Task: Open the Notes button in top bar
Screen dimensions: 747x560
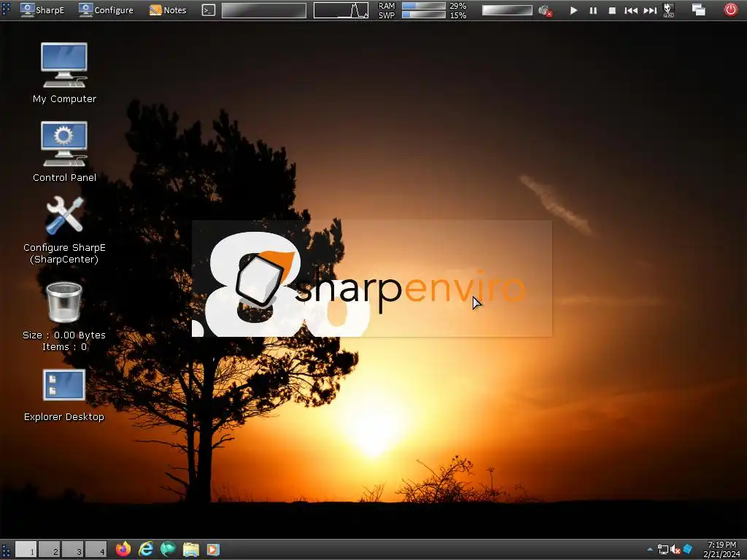Action: click(168, 10)
